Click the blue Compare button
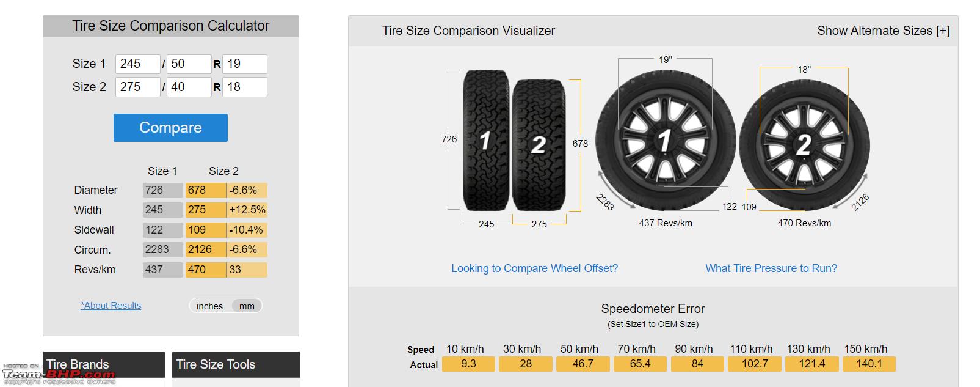 tap(170, 128)
